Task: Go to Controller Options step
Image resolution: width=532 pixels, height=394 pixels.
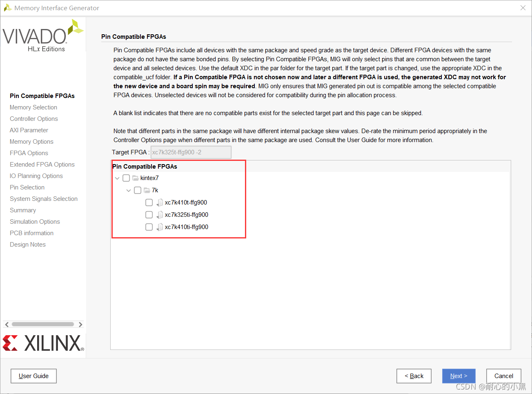Action: tap(34, 119)
